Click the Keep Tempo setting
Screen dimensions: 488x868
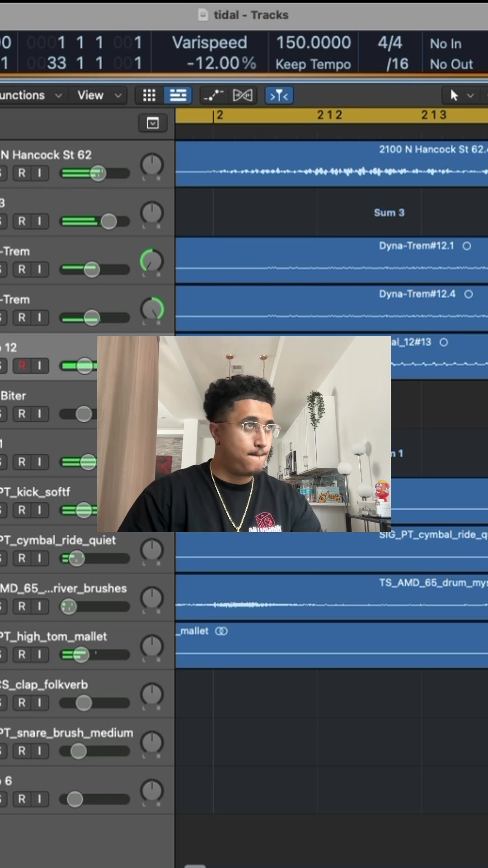[x=313, y=64]
